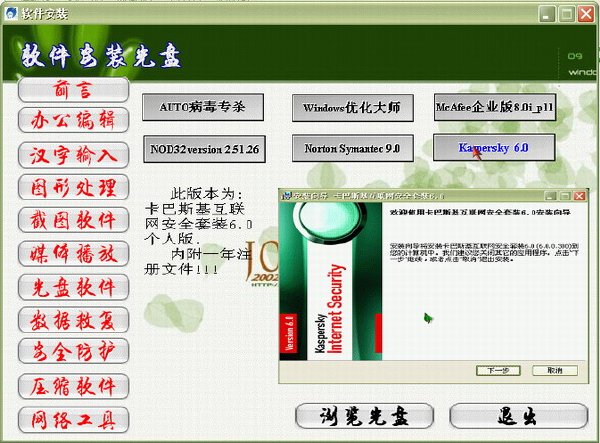This screenshot has height=443, width=600.
Task: Launch AUTO病毒专杀 installer
Action: [203, 107]
